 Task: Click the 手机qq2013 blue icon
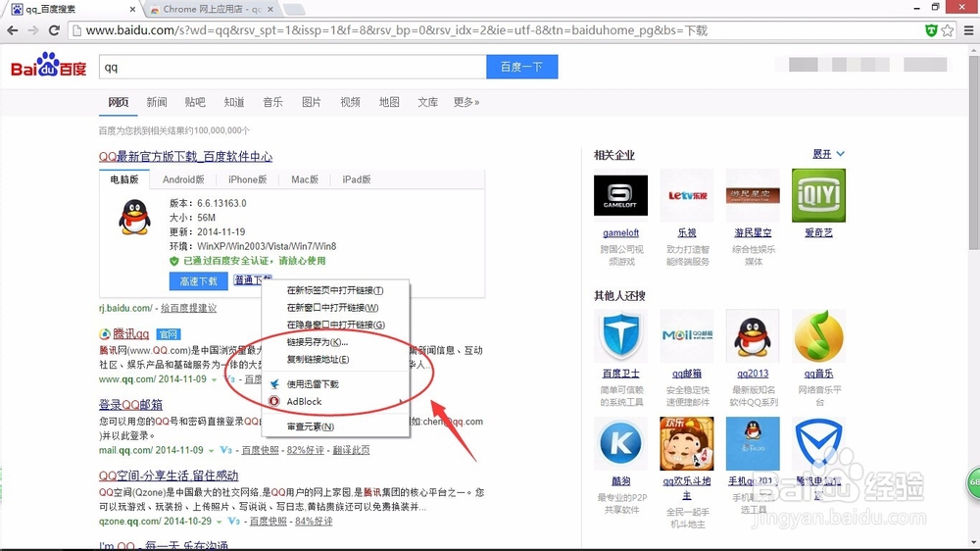753,443
